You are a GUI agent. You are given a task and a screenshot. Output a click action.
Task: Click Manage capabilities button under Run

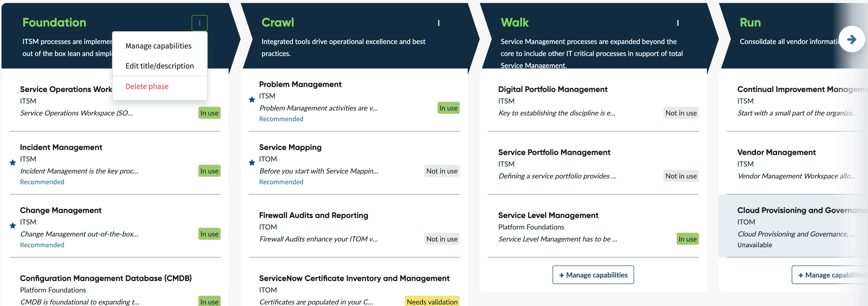point(830,275)
